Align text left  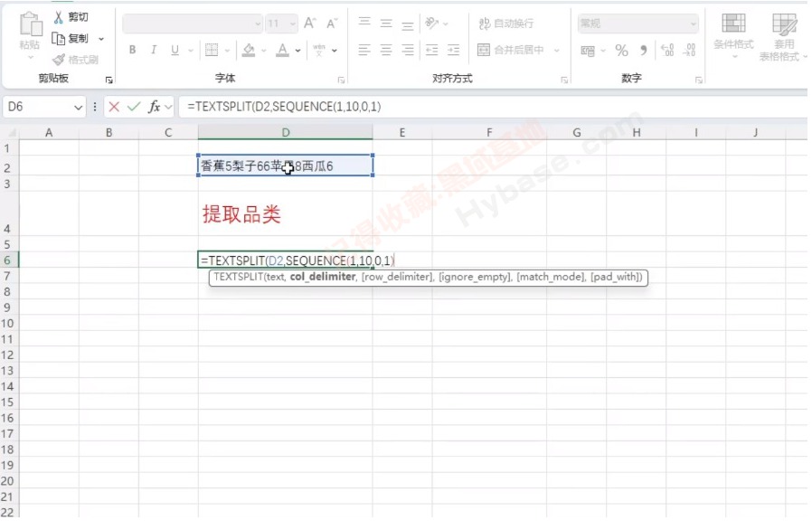pos(364,50)
